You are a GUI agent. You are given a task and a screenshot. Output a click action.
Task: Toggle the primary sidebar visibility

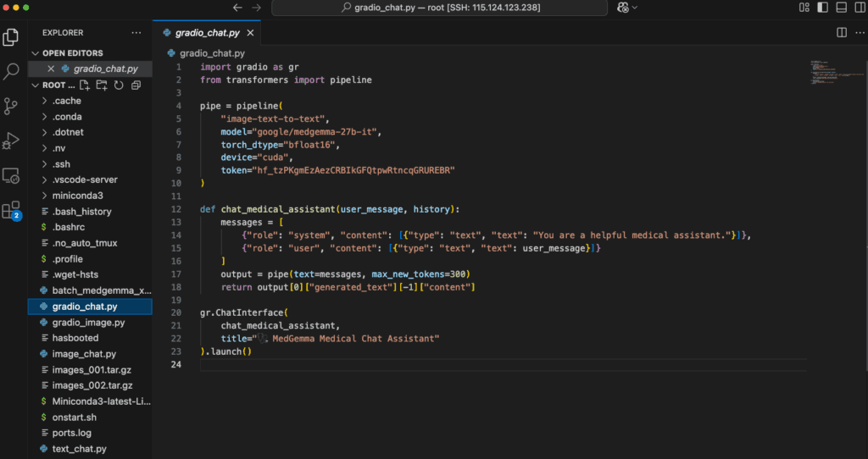822,8
